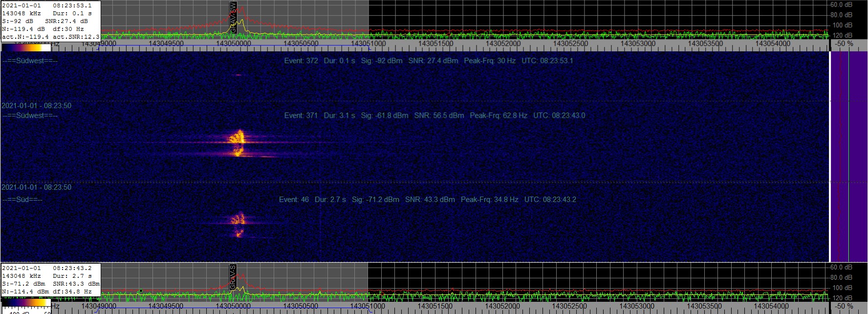Click the bright meteor echo of Event 371
Image resolution: width=868 pixels, height=314 pixels.
[x=238, y=143]
